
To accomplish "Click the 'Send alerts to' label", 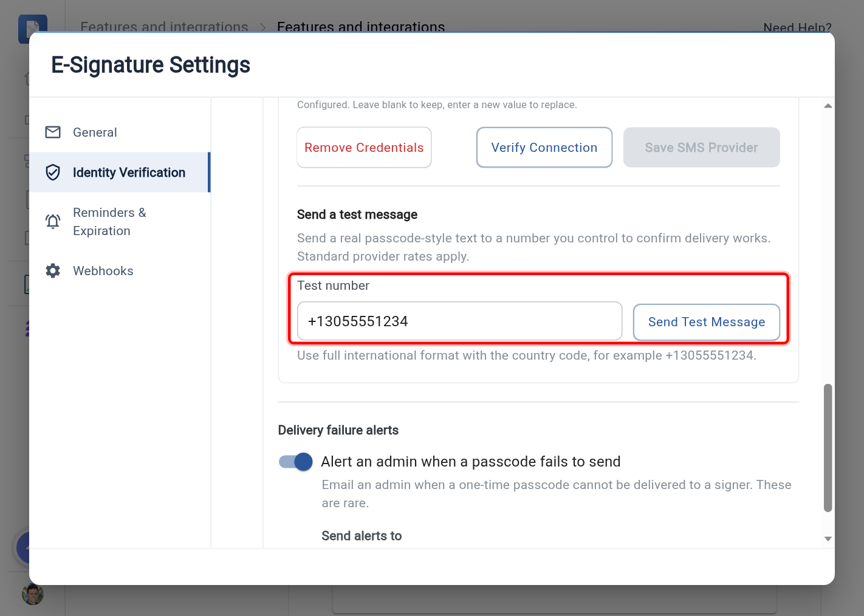I will (x=362, y=536).
